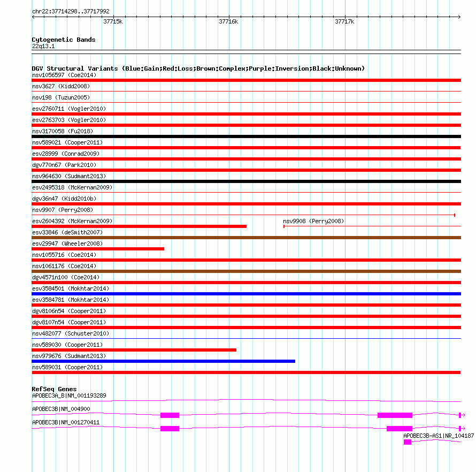Viewport: 476px width, 472px height.
Task: Click the esv33846 (deSmith2007) label
Action: [x=67, y=232]
